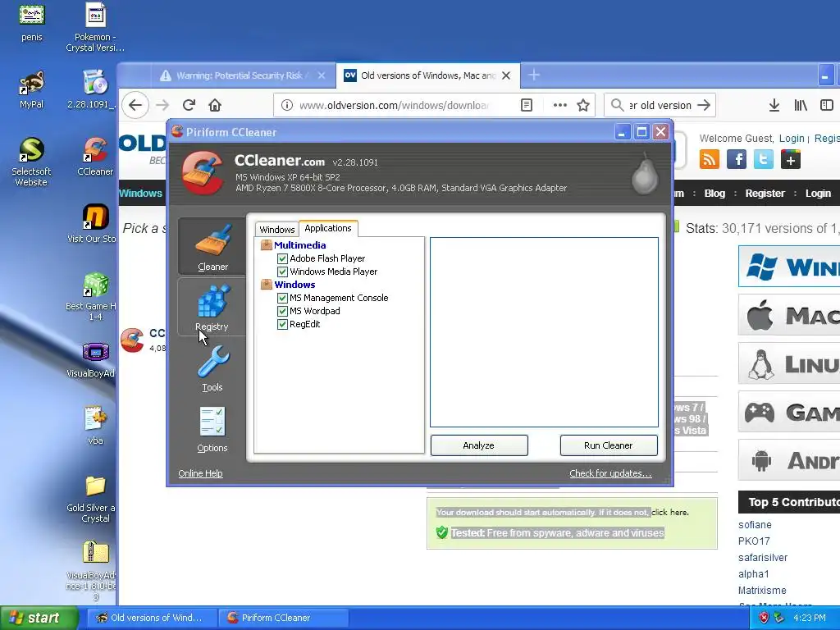Screen dimensions: 840x630
Task: Uncheck Adobe Flash Player
Action: [x=282, y=258]
